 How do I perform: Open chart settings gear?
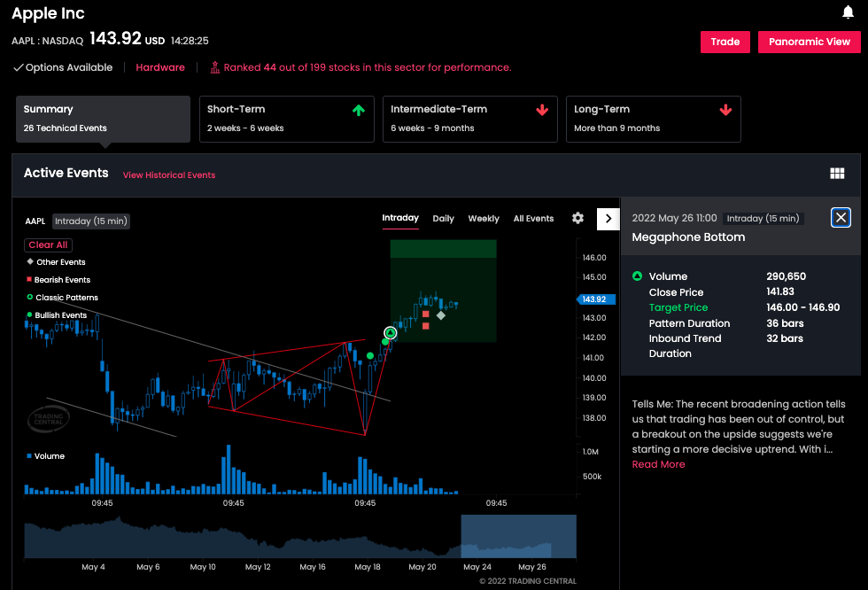(x=577, y=218)
